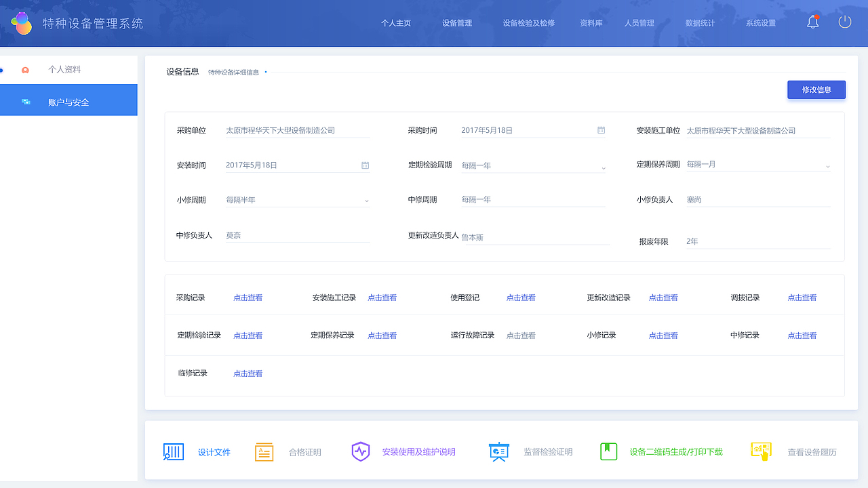Open the 定期保养周期 dropdown
This screenshot has width=868, height=488.
[x=827, y=165]
